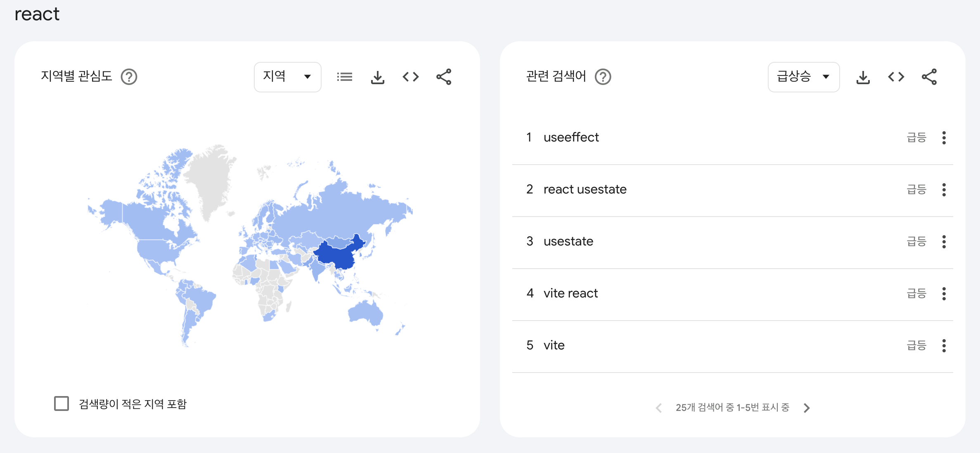Open the 지역 dropdown selector
The image size is (980, 453).
point(287,77)
